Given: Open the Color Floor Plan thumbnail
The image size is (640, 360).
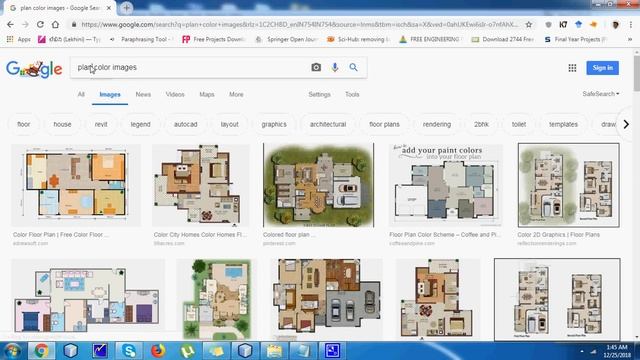Looking at the screenshot, I should 76,185.
